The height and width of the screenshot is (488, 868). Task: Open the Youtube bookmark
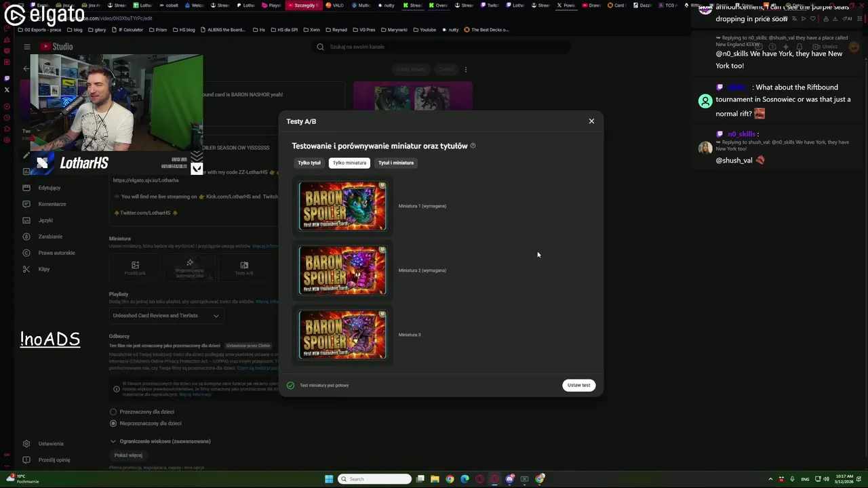coord(424,30)
